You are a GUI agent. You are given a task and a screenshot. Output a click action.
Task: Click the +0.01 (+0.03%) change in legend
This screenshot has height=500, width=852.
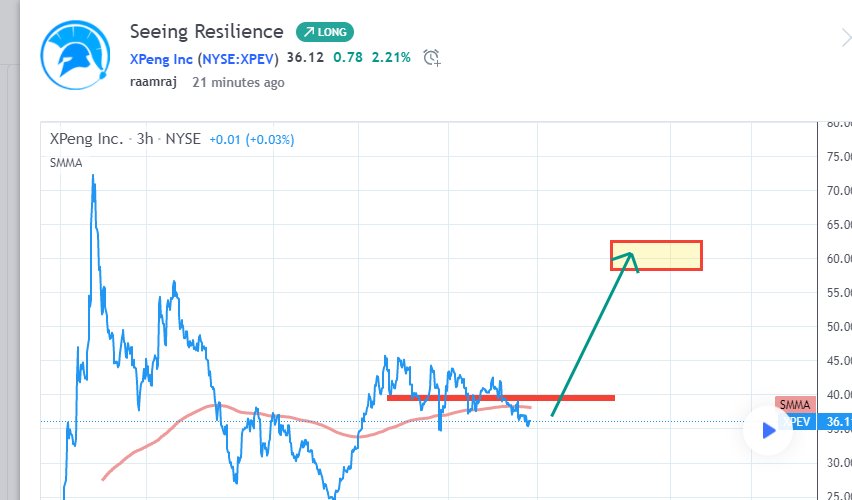[x=252, y=140]
